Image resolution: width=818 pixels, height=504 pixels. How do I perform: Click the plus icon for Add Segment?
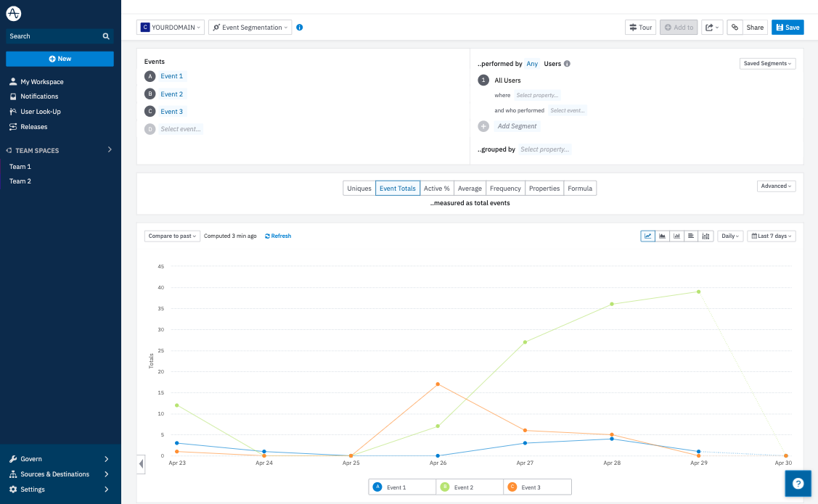483,126
